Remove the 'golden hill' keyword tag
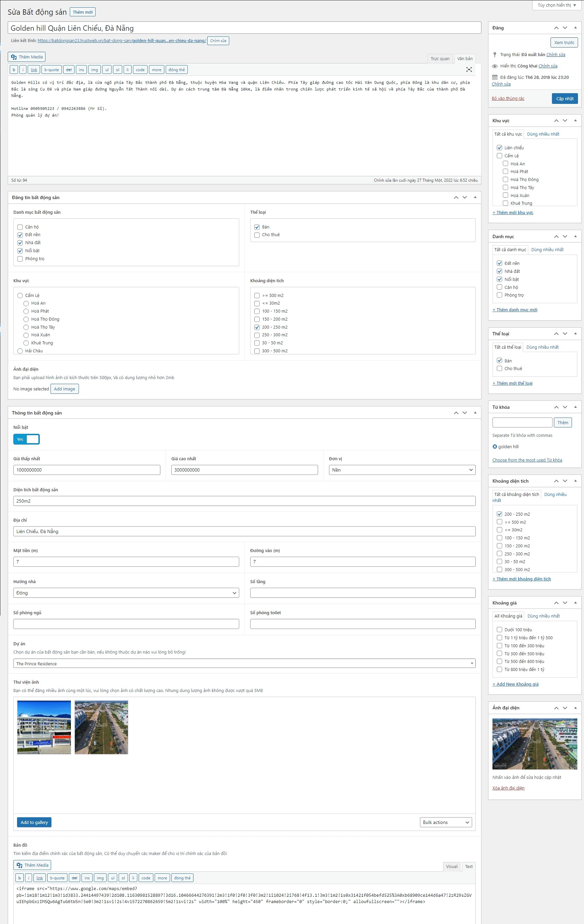Image resolution: width=584 pixels, height=924 pixels. click(x=494, y=447)
